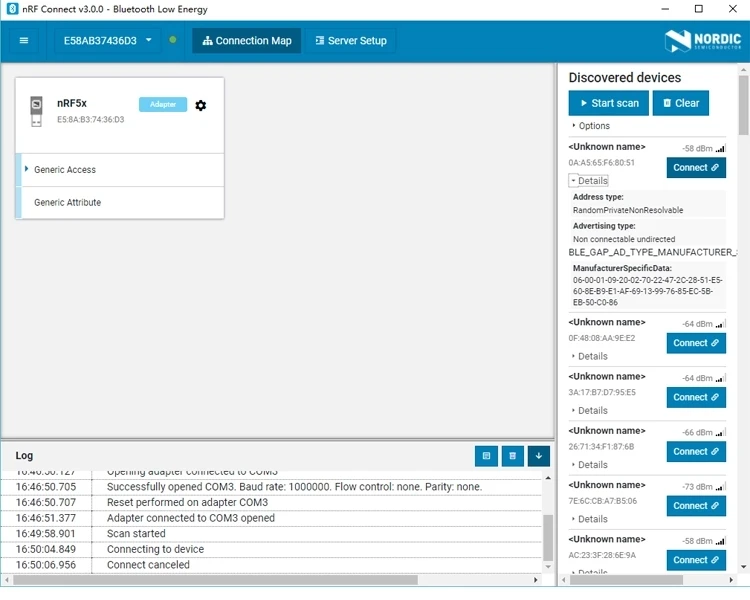Click the Log panel title
Image resolution: width=750 pixels, height=600 pixels.
[24, 456]
